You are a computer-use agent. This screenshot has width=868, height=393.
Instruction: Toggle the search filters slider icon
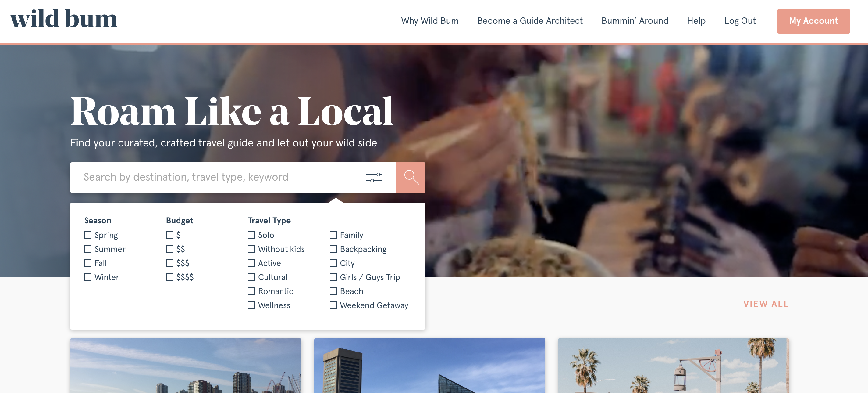pos(374,178)
